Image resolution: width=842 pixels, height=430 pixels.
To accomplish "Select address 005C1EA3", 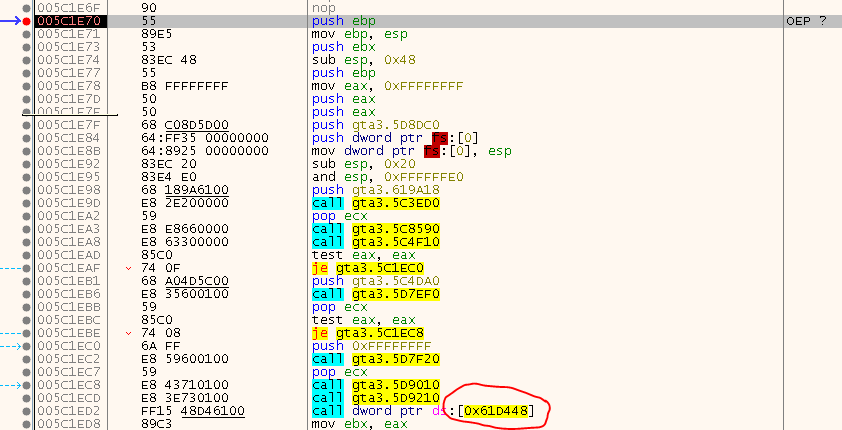I will point(69,229).
